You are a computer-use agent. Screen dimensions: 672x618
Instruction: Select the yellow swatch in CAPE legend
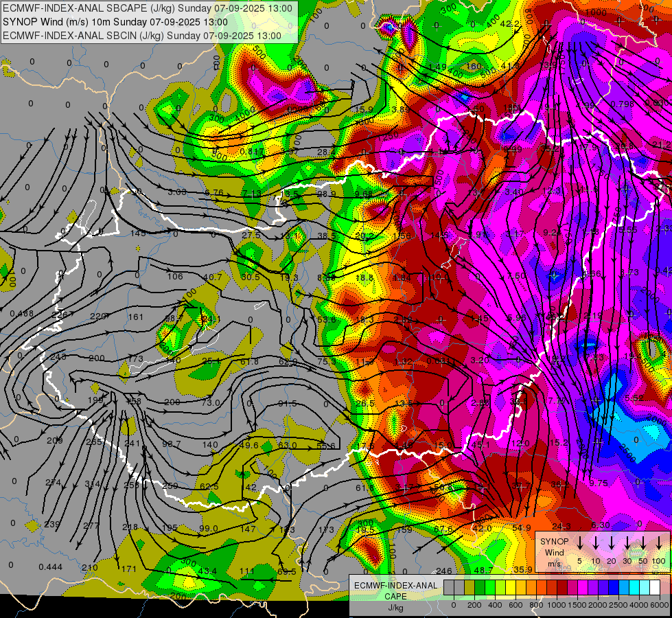[x=511, y=588]
